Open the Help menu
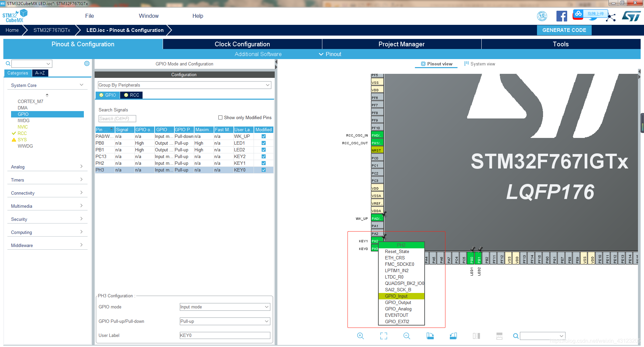Viewport: 644px width, 347px height. [x=198, y=16]
